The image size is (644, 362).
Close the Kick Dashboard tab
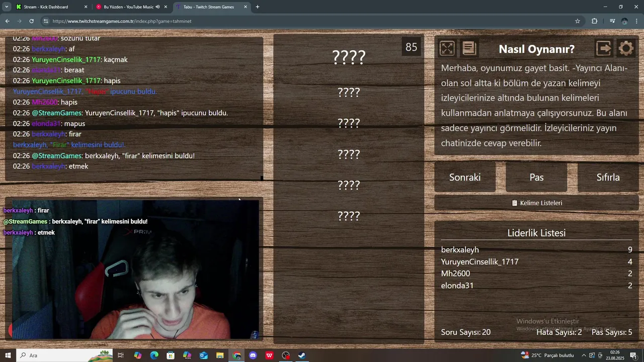(x=86, y=7)
